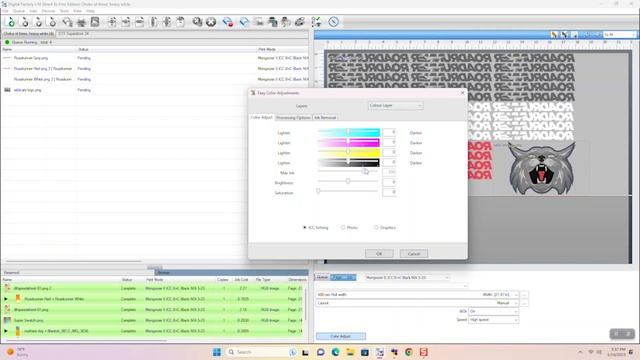Open Task View on the taskbar

click(x=305, y=352)
